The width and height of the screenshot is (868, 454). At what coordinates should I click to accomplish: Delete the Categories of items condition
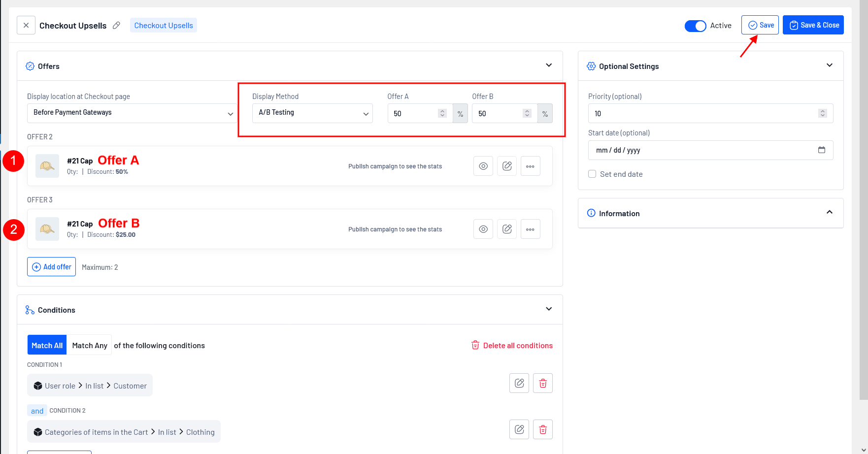pos(542,429)
